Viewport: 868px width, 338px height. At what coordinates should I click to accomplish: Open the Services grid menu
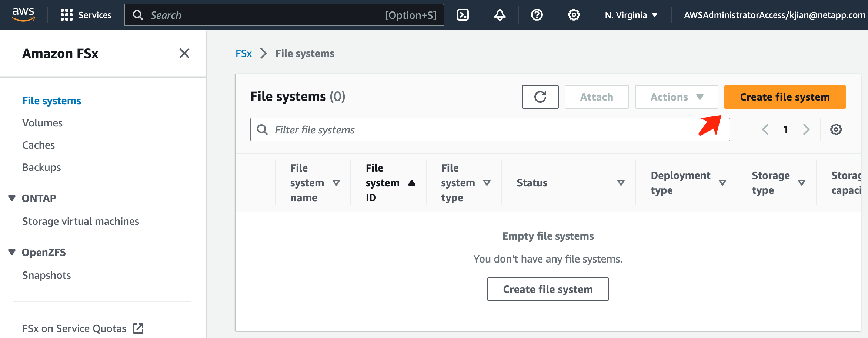pyautogui.click(x=86, y=15)
